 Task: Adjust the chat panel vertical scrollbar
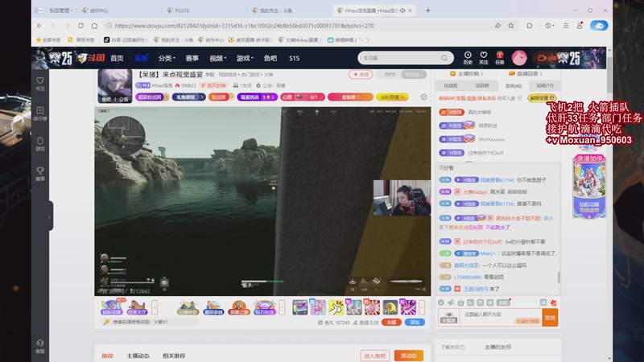pyautogui.click(x=559, y=278)
